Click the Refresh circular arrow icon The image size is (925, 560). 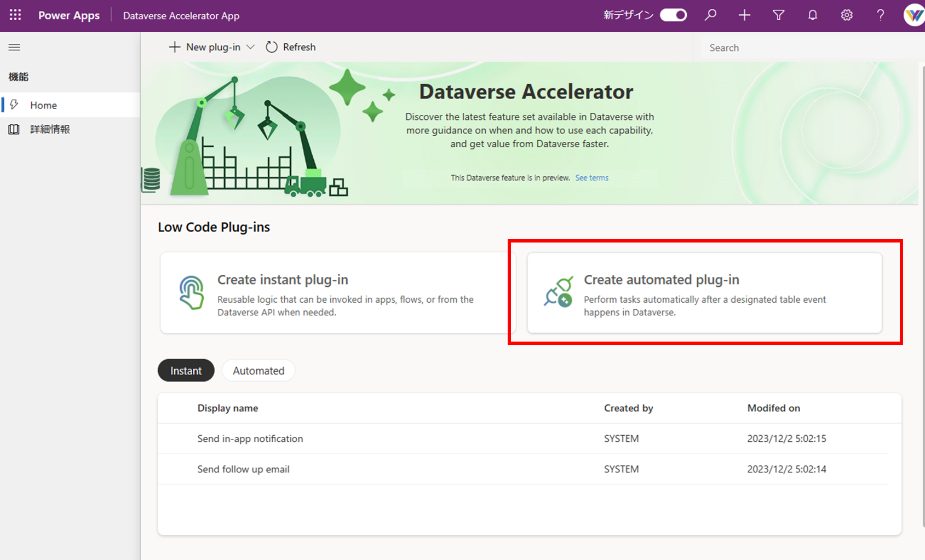(272, 47)
